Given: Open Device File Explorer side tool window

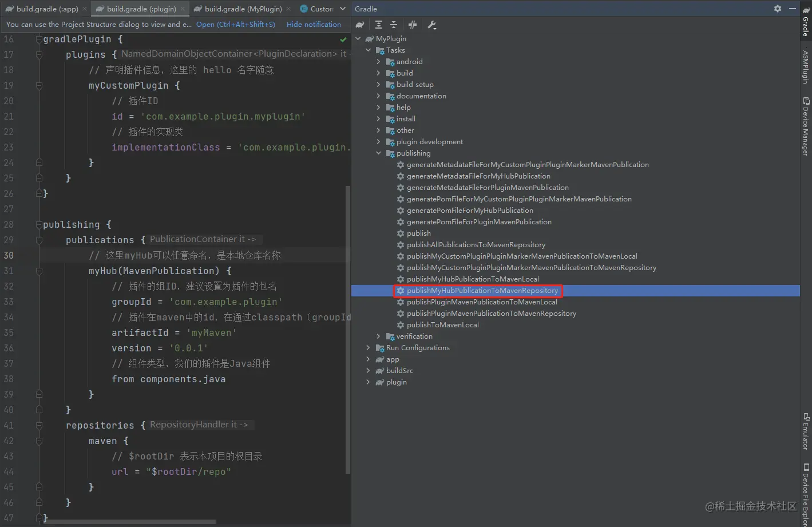Looking at the screenshot, I should [x=806, y=494].
